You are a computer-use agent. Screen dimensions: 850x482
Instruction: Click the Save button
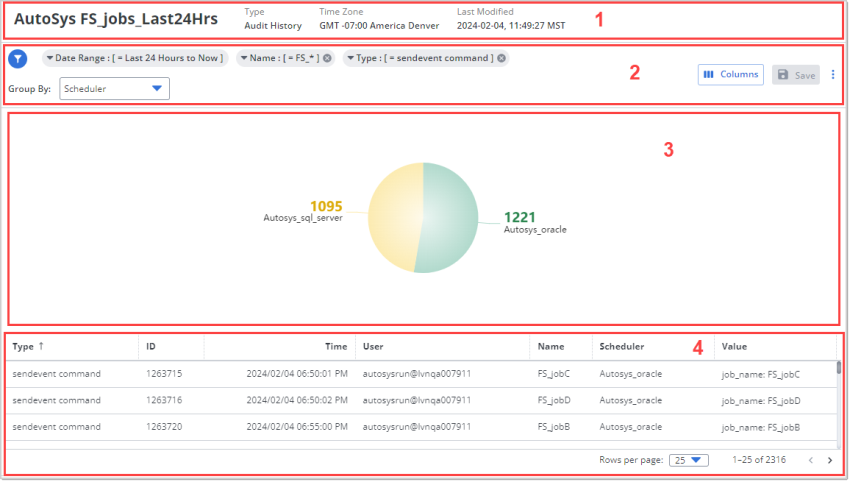tap(796, 75)
